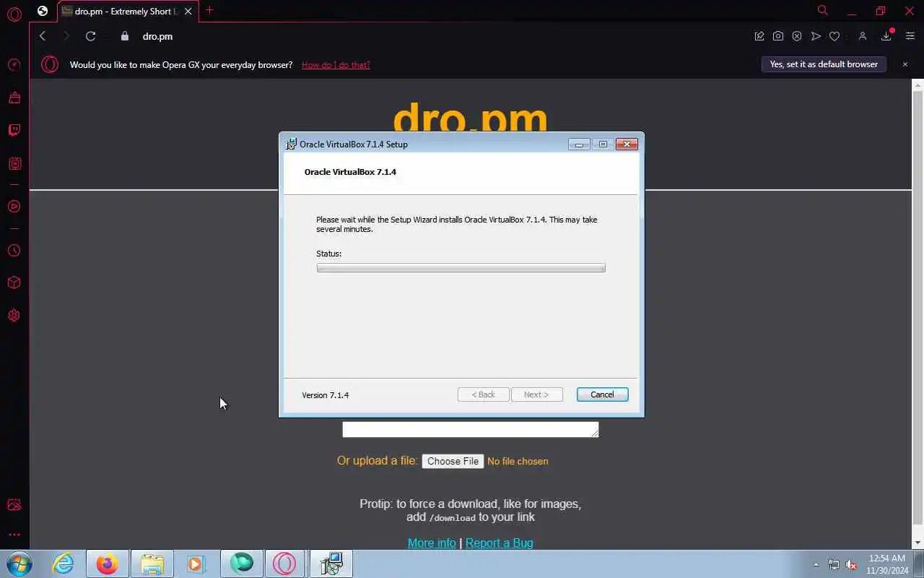
Task: Close the dro.pm tab
Action: coord(188,11)
